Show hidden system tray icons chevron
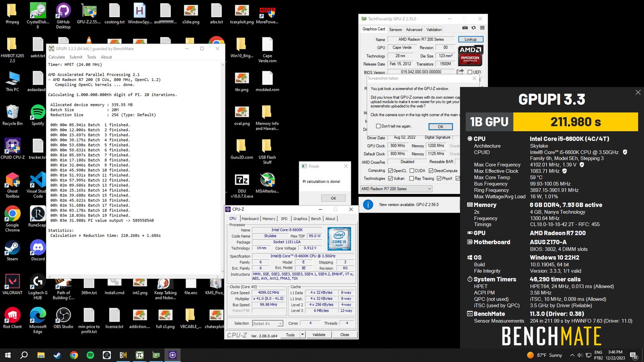Image resolution: width=644 pixels, height=362 pixels. coord(572,355)
